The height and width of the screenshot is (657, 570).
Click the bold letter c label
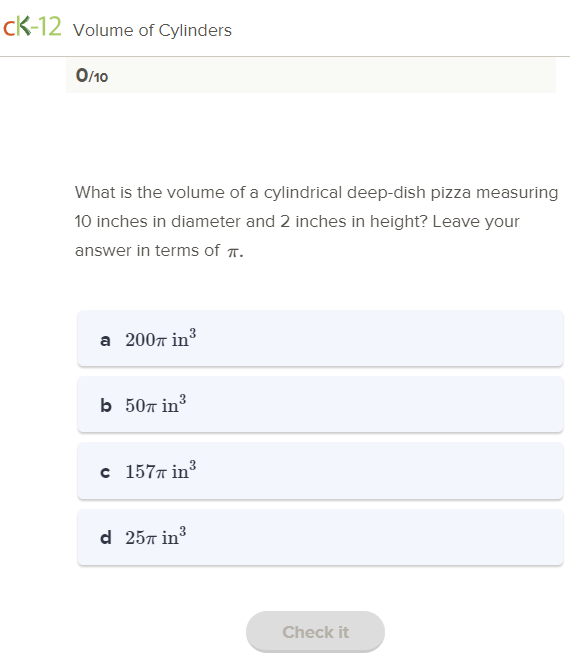pyautogui.click(x=105, y=472)
